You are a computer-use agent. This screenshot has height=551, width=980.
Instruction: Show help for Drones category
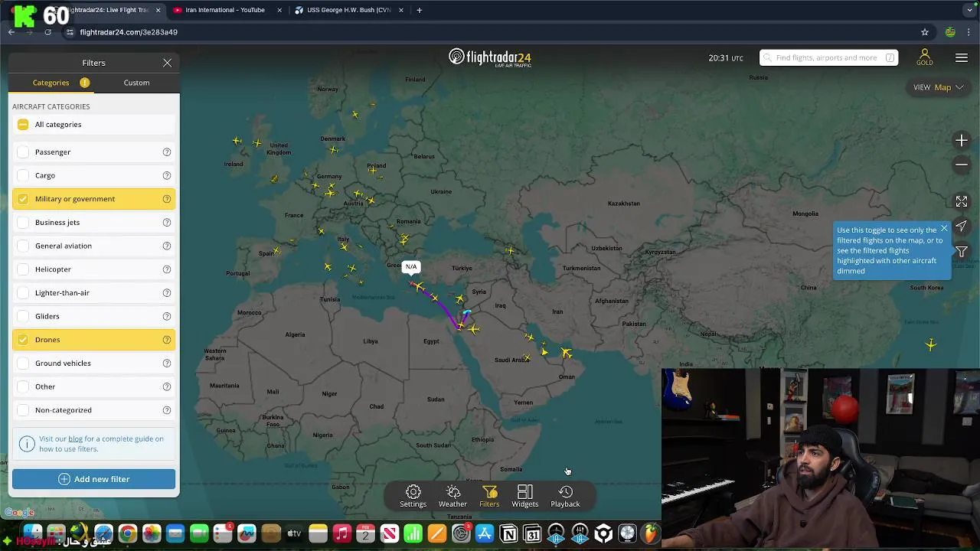pyautogui.click(x=166, y=340)
